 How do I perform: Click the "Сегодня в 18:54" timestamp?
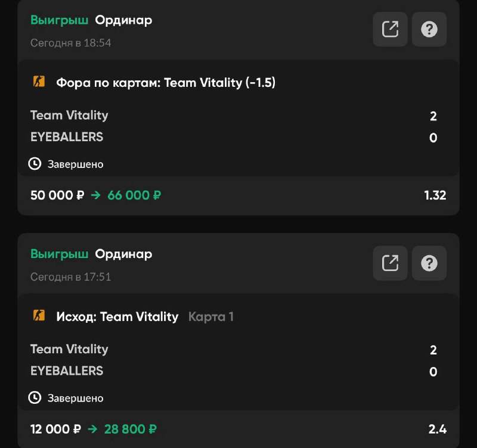[70, 43]
